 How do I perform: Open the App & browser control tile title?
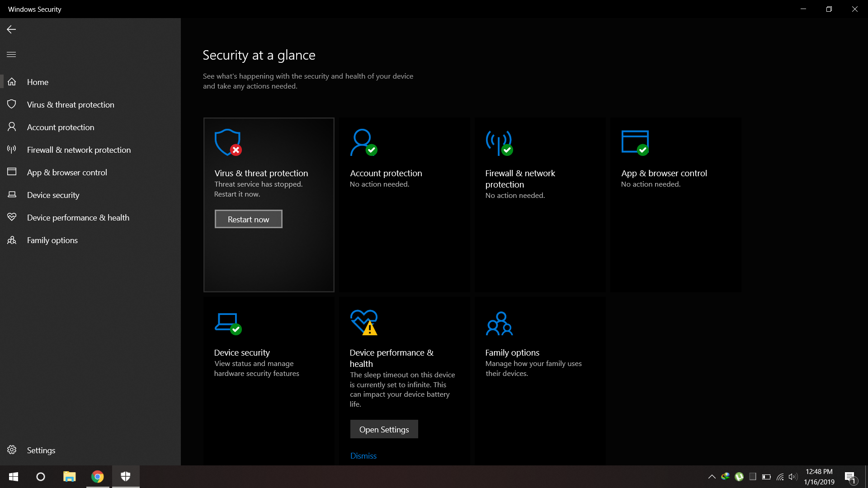[x=664, y=173]
